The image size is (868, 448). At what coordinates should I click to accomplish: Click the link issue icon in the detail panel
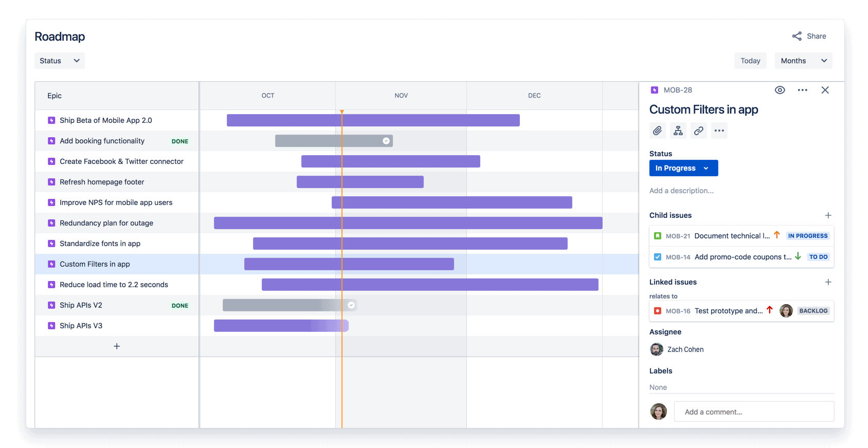coord(698,130)
